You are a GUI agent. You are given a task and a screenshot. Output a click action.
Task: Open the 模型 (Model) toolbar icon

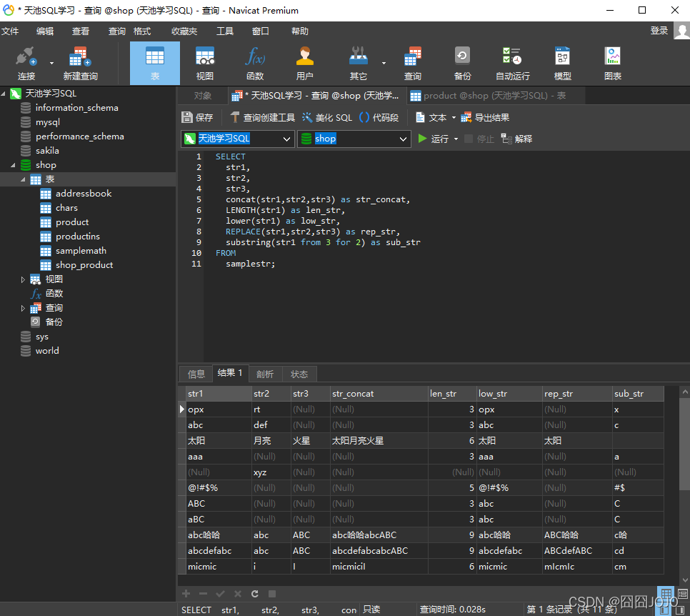click(562, 57)
